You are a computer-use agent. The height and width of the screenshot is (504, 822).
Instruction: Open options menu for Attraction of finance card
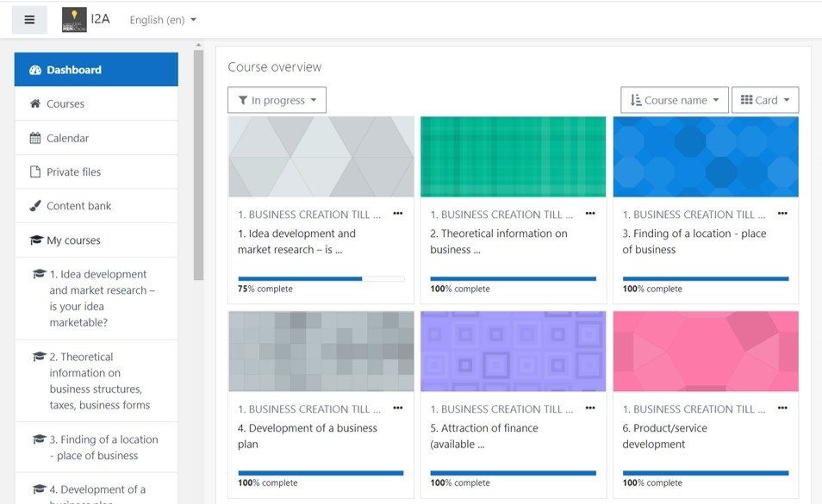click(590, 408)
